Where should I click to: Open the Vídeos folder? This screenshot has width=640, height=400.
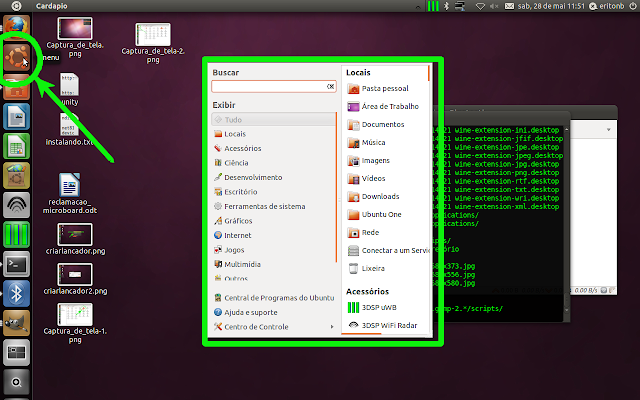pos(386,178)
